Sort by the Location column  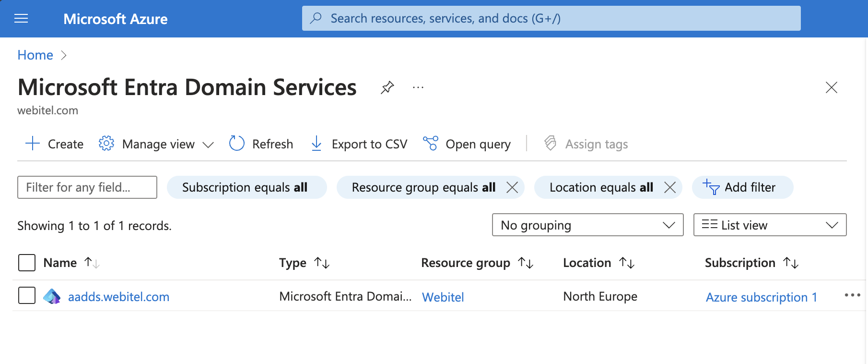[x=598, y=263]
